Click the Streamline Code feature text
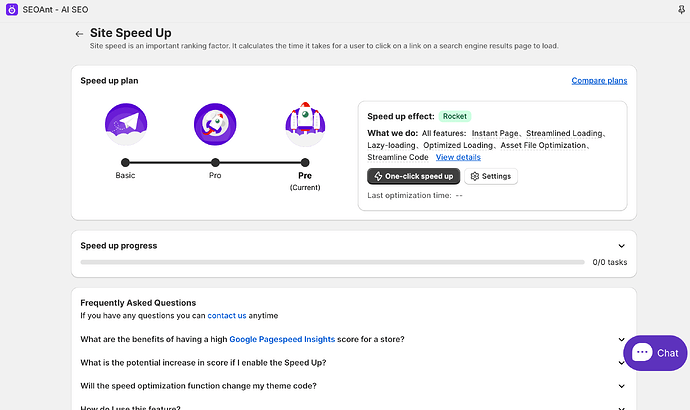 pyautogui.click(x=398, y=157)
